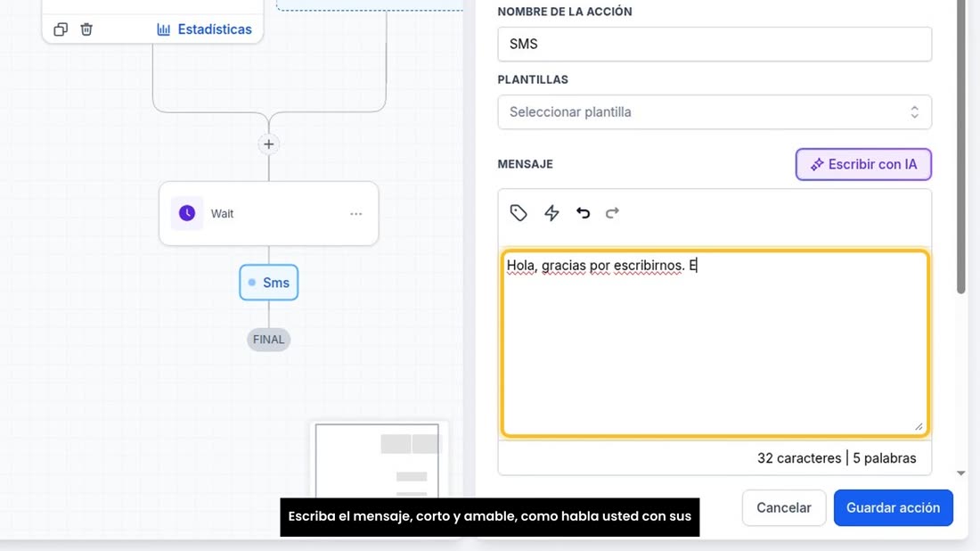Insert a merge tag via tag icon
Screen dimensions: 980x551
[x=519, y=213]
